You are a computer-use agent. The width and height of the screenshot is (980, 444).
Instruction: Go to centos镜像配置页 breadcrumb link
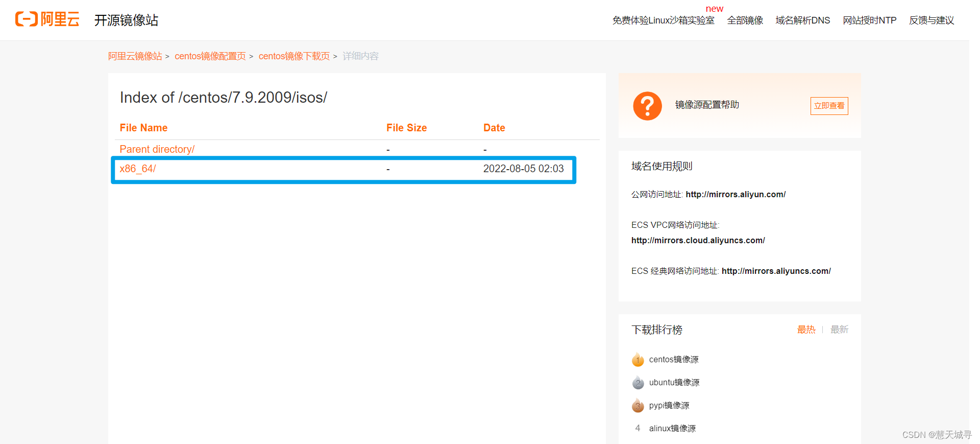pos(210,56)
